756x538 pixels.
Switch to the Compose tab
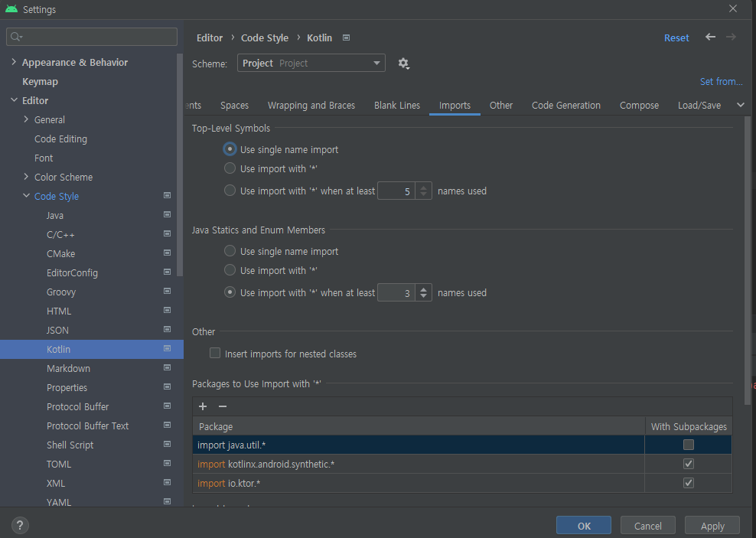(x=639, y=105)
